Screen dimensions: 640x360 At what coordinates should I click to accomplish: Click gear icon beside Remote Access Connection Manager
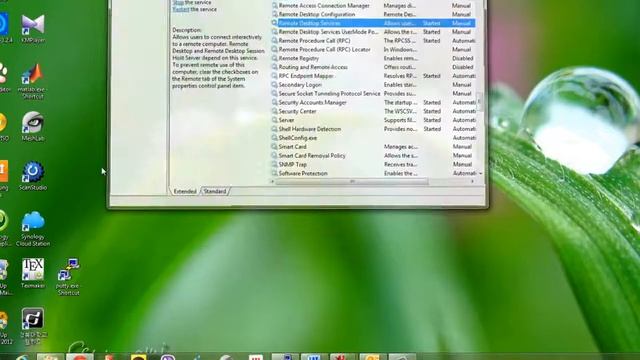coord(275,5)
